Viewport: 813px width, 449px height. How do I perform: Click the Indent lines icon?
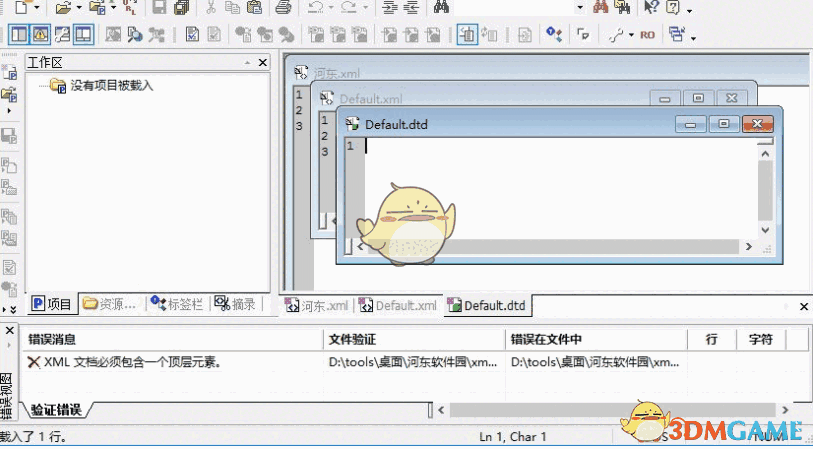click(390, 7)
